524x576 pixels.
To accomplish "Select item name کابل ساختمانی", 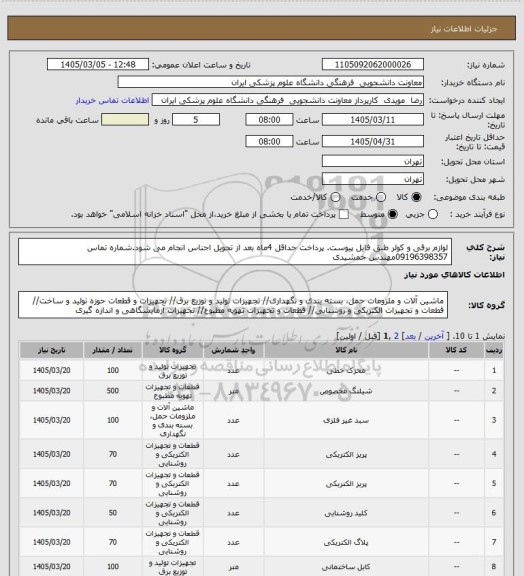I will [x=346, y=567].
